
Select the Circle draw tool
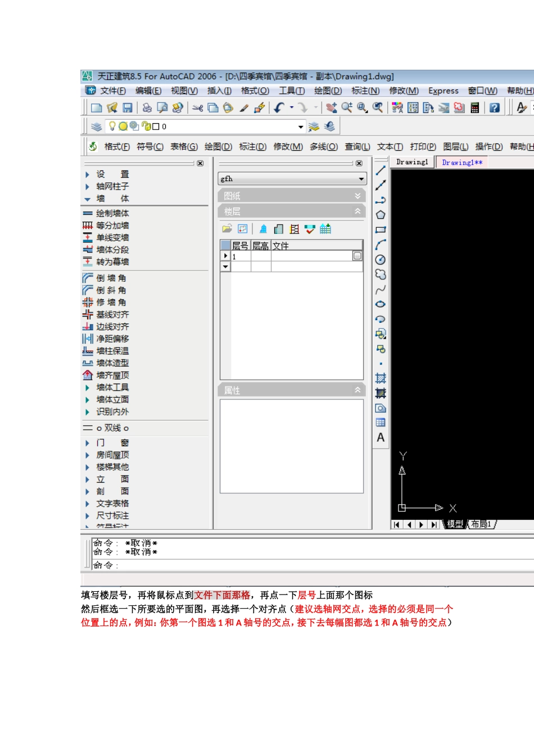tap(381, 259)
